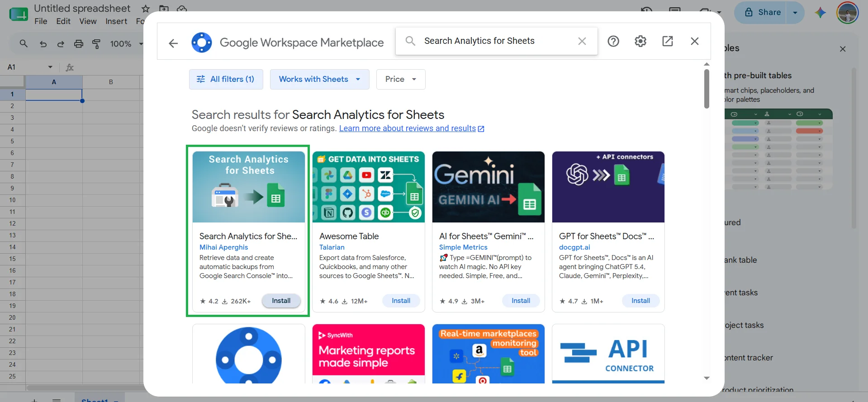The width and height of the screenshot is (868, 402).
Task: Click Undo in Sheets toolbar
Action: point(43,44)
